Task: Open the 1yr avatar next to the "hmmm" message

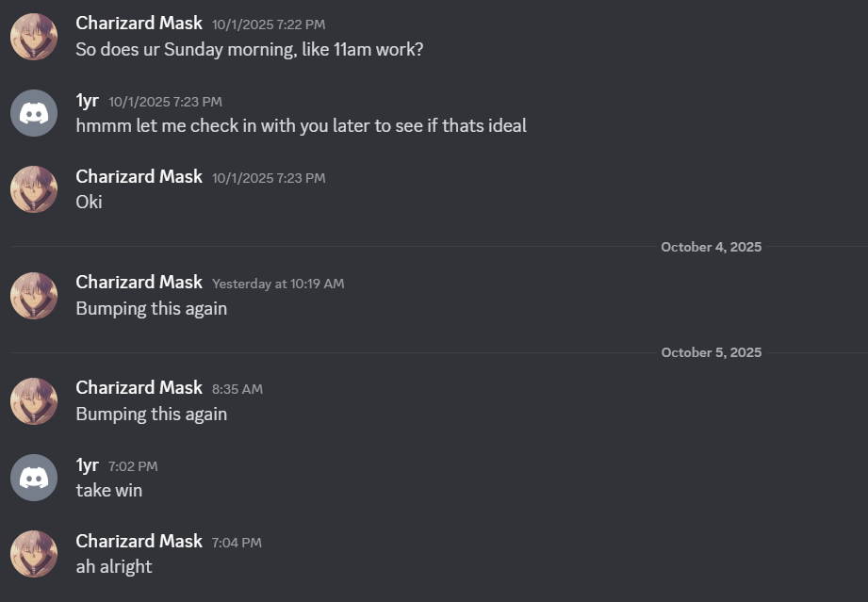Action: [x=34, y=113]
